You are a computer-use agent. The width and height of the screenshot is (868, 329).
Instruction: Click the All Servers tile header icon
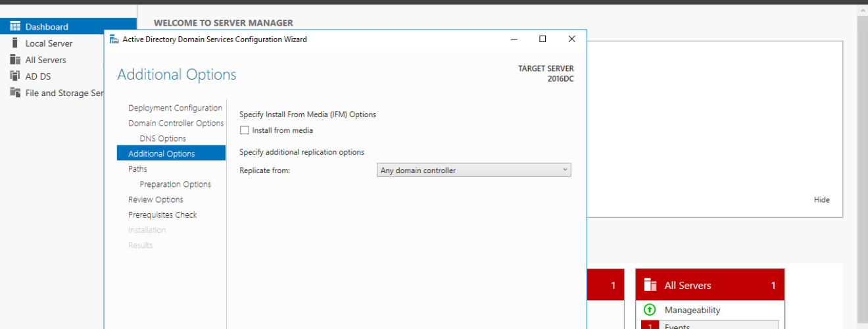[650, 285]
